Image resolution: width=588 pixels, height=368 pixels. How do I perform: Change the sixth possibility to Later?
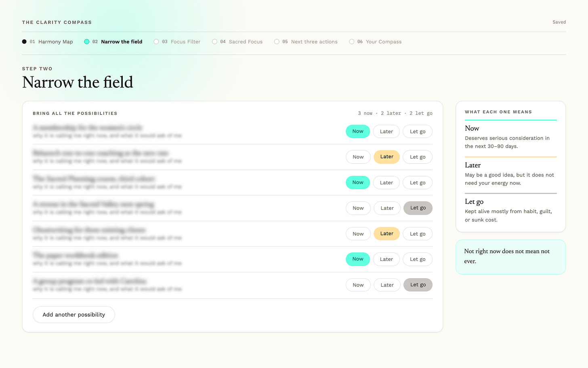tap(386, 259)
